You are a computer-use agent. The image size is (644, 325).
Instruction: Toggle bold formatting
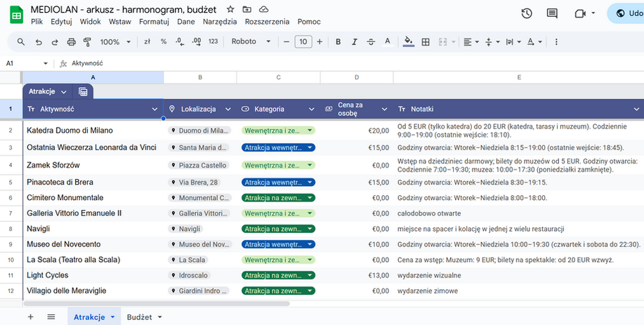tap(338, 41)
